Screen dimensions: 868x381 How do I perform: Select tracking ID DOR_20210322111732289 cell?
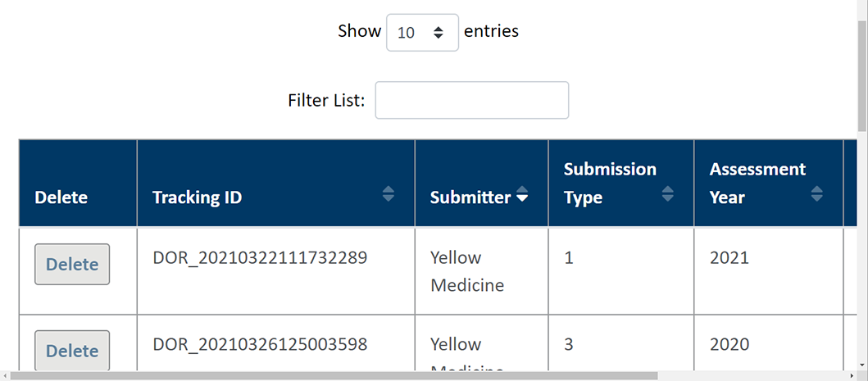coord(260,258)
